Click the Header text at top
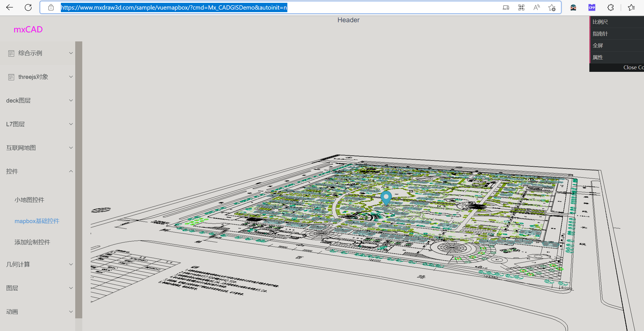The image size is (644, 331). click(x=348, y=20)
